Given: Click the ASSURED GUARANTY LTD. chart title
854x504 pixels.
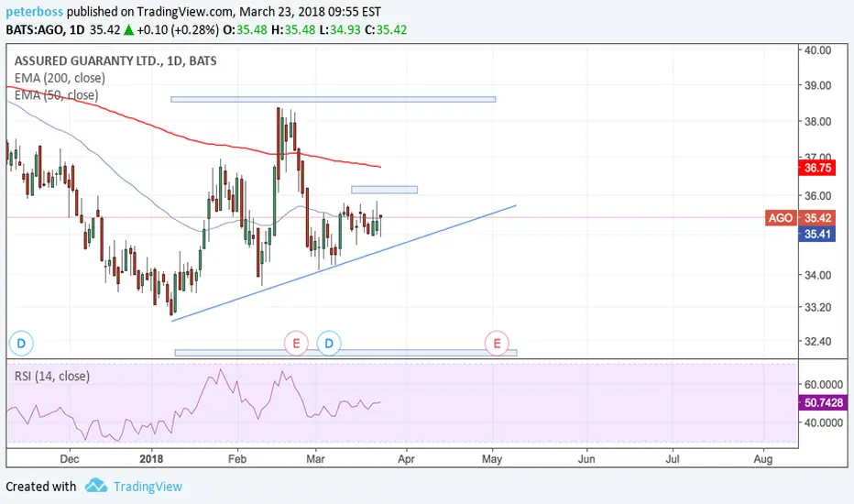Looking at the screenshot, I should (x=115, y=61).
